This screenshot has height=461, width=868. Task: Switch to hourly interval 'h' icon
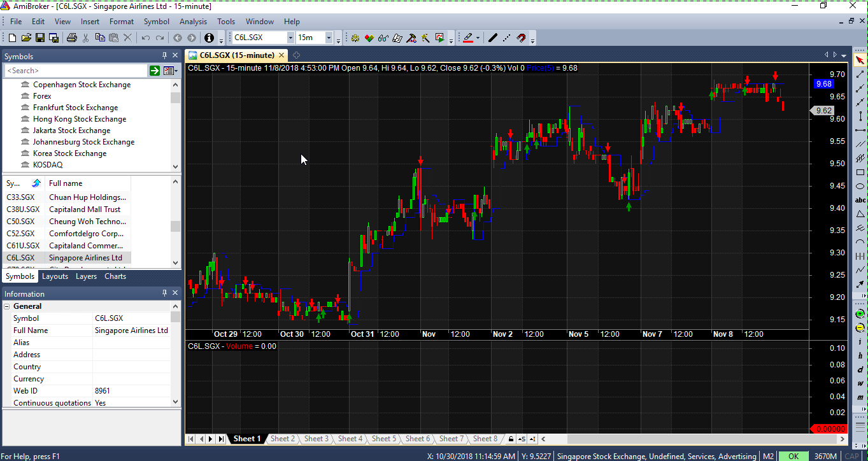860,355
